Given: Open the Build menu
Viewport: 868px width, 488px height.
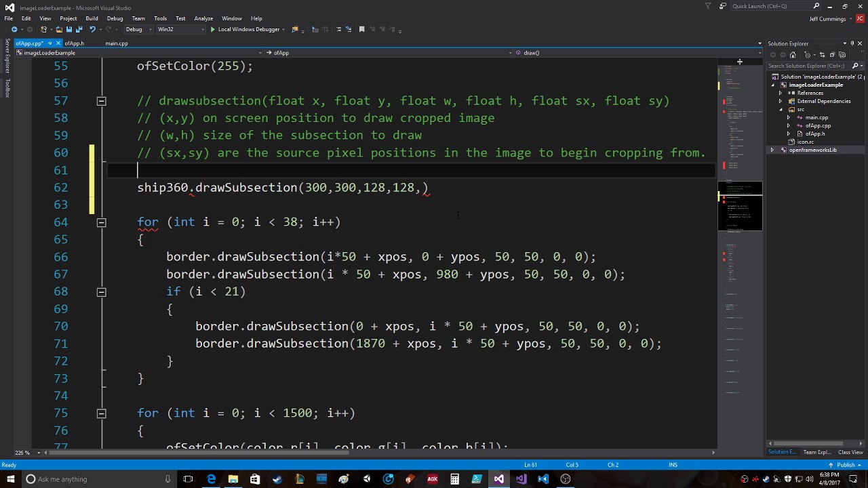Looking at the screenshot, I should pyautogui.click(x=92, y=18).
